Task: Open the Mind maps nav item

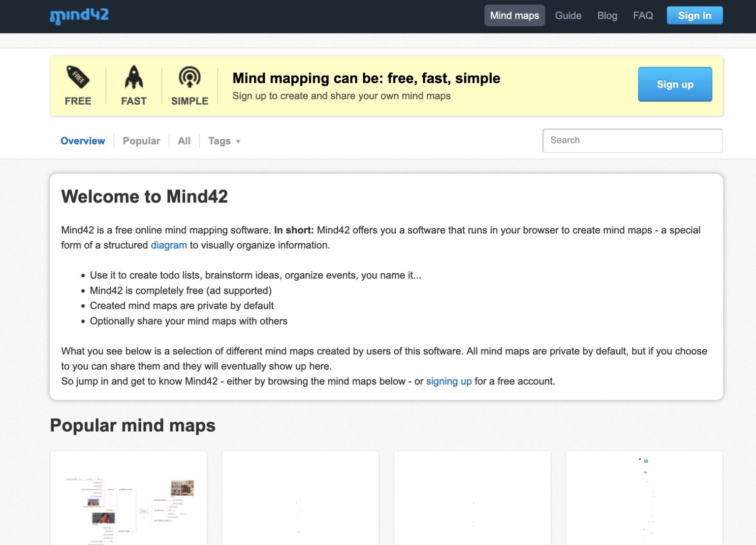Action: [514, 16]
